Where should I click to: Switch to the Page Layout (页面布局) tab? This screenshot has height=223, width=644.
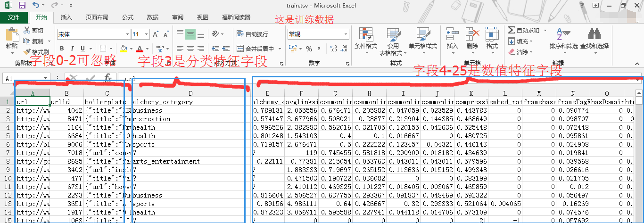97,17
